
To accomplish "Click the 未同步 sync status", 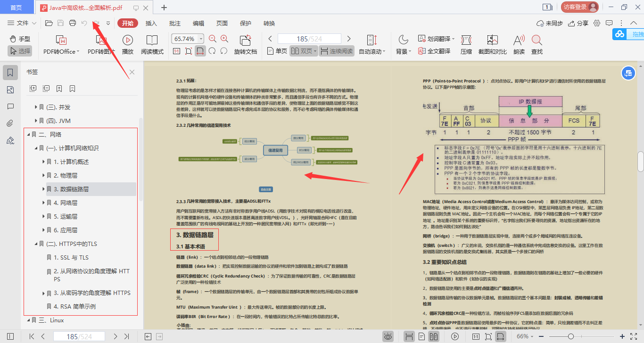I will pos(550,23).
